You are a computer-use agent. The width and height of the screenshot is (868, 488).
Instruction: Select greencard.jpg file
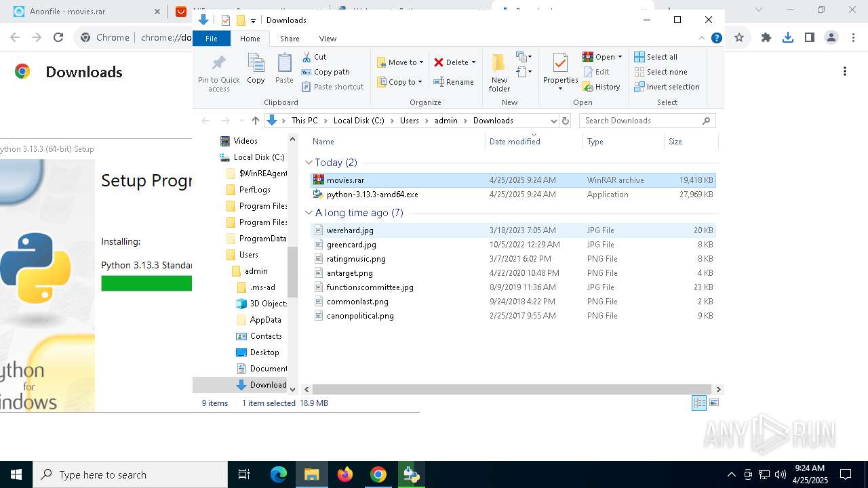click(x=513, y=245)
